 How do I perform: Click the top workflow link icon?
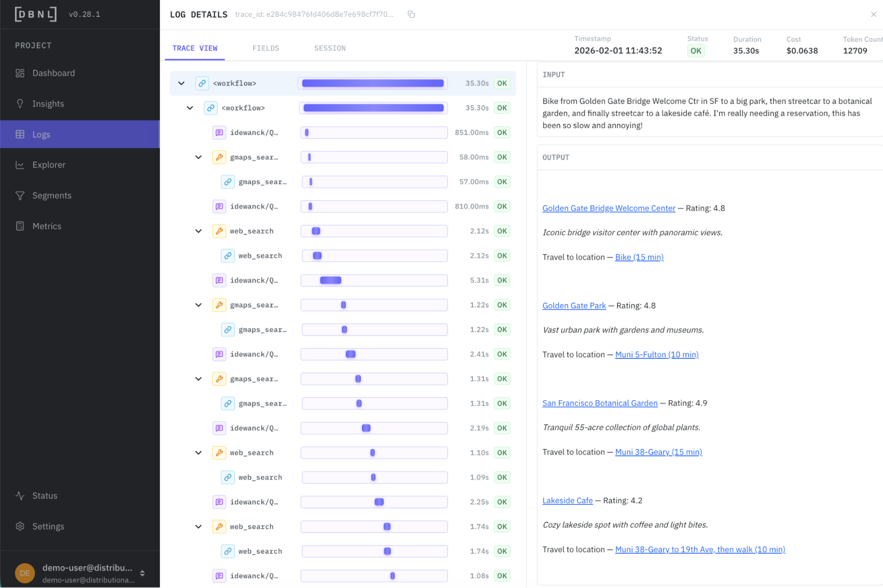click(x=202, y=83)
